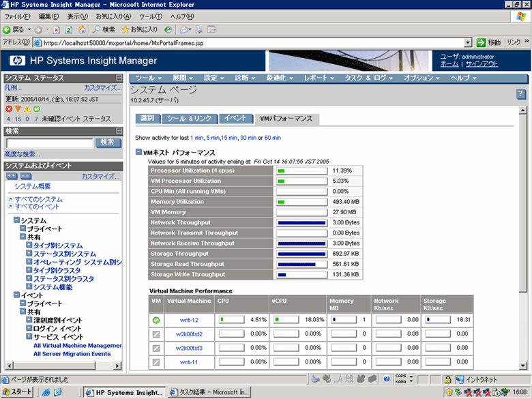Click the IE Media/History icon
The width and height of the screenshot is (532, 399).
point(168,30)
